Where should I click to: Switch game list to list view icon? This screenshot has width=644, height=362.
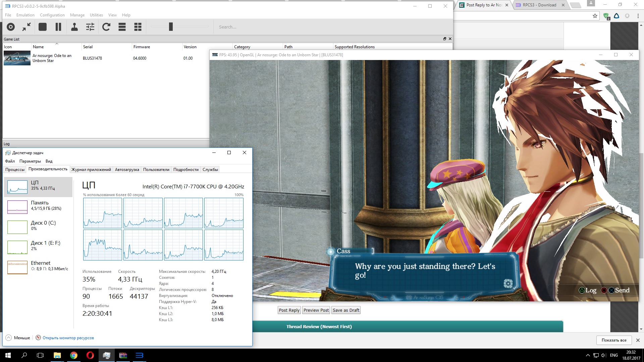point(122,27)
